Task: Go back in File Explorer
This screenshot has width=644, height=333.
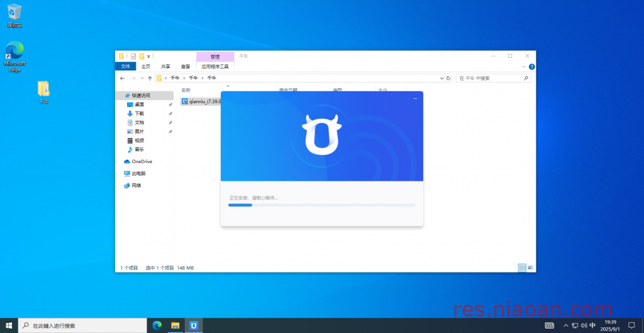Action: (122, 78)
